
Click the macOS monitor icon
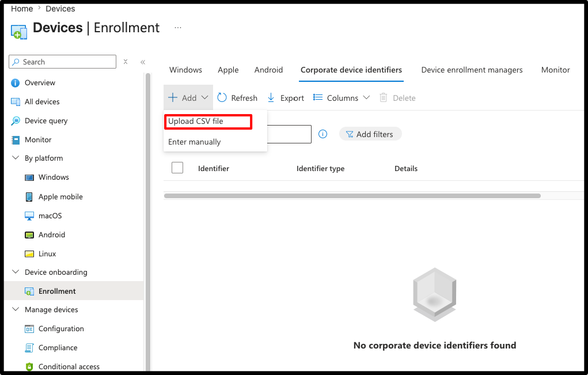point(29,216)
